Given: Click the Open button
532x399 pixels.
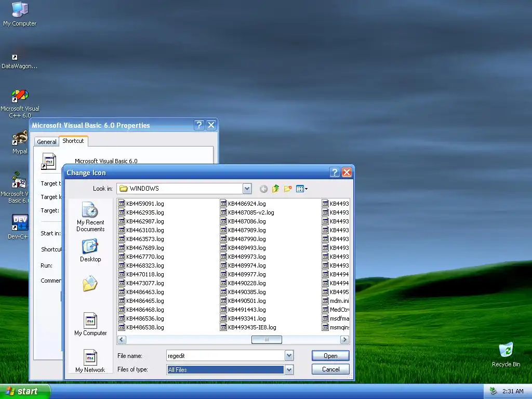Looking at the screenshot, I should tap(330, 355).
